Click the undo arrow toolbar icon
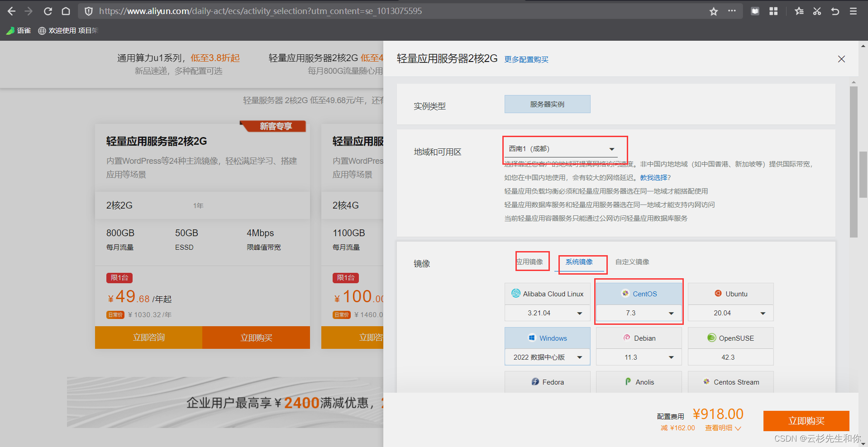The height and width of the screenshot is (447, 868). coord(835,11)
